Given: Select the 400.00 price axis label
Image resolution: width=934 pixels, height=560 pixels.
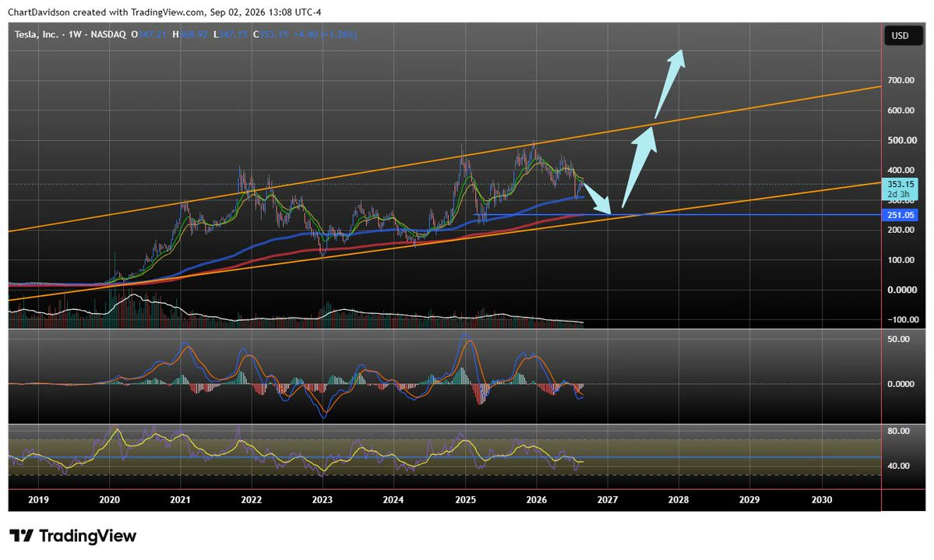Looking at the screenshot, I should 901,170.
